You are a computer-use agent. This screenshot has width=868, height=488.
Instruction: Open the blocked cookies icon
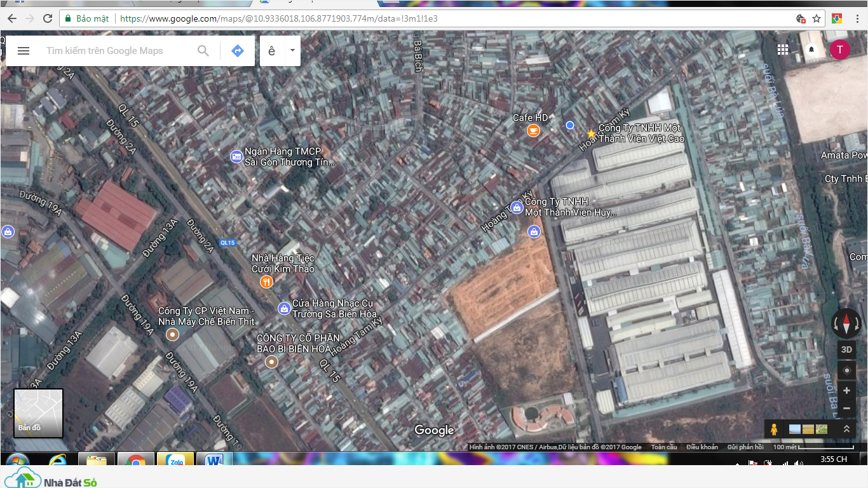[x=801, y=18]
